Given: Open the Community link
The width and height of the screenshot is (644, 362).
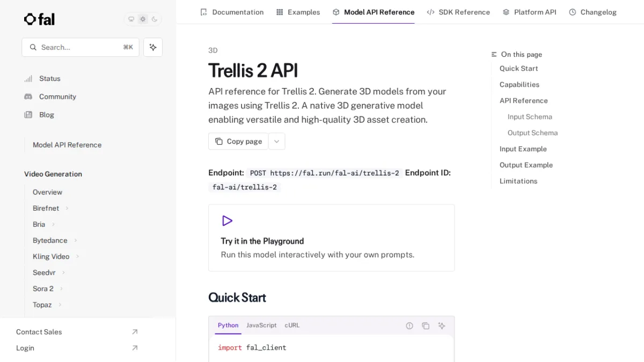Looking at the screenshot, I should click(x=57, y=97).
